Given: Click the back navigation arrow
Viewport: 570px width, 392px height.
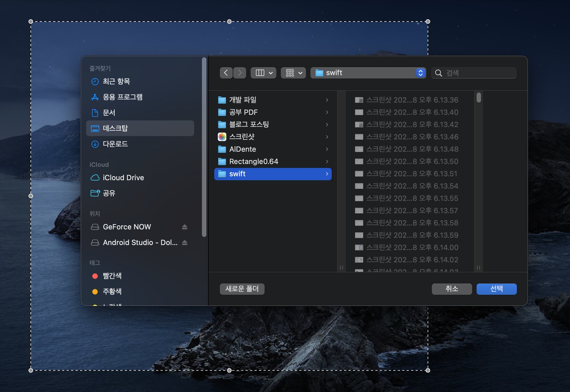Looking at the screenshot, I should tap(226, 73).
